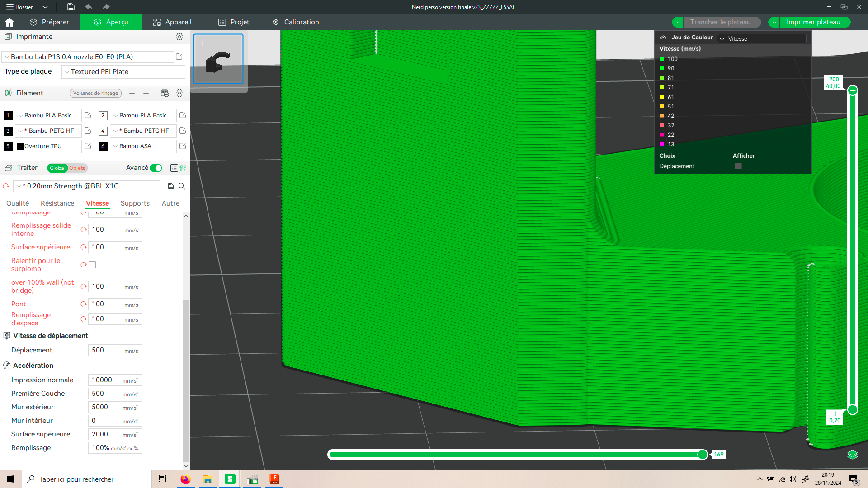The height and width of the screenshot is (488, 868).
Task: Switch to the Supports tab
Action: (x=135, y=203)
